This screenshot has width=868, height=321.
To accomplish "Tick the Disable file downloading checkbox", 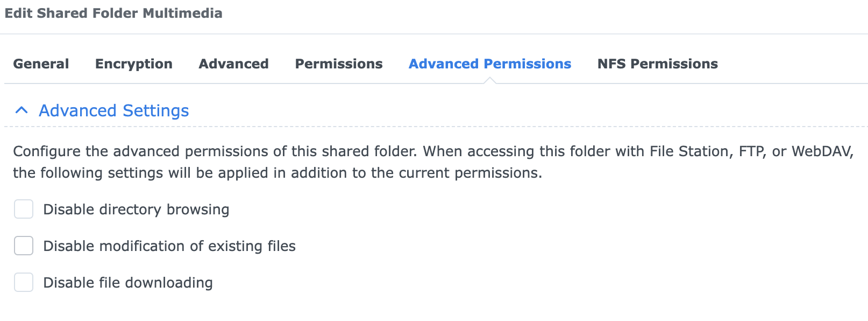I will [x=24, y=282].
